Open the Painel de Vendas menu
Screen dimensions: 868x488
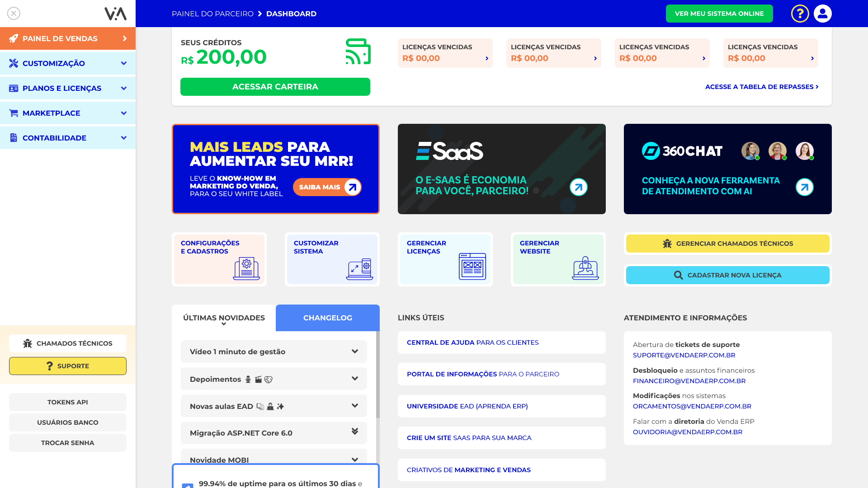click(68, 38)
